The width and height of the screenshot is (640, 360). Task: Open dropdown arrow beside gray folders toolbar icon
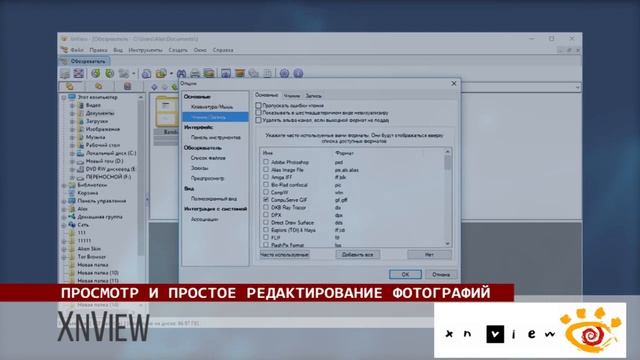(x=133, y=73)
